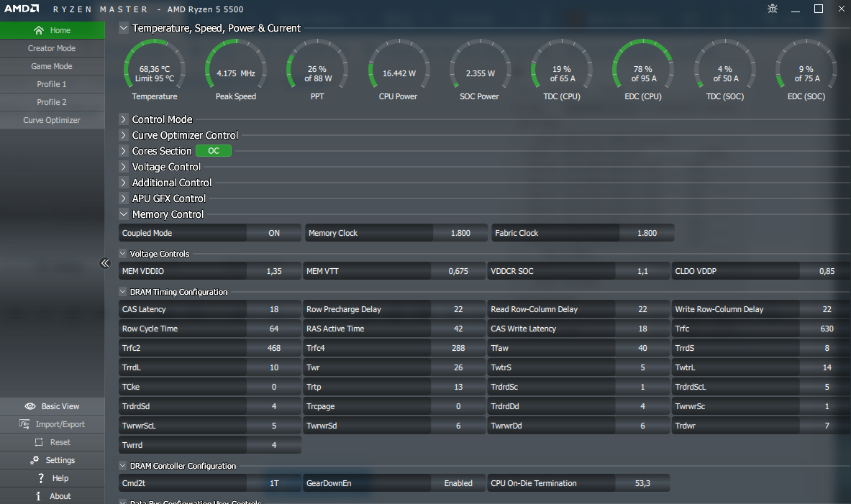Open the Creator Mode tab
This screenshot has height=504, width=851.
(52, 48)
